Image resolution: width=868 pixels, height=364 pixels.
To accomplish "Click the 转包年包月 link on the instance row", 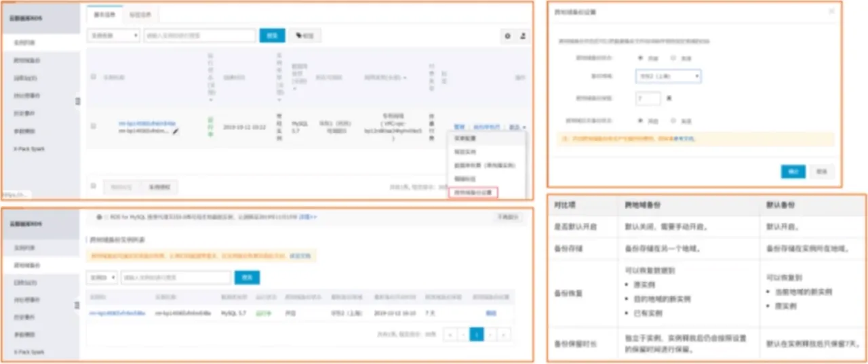I will pos(486,126).
